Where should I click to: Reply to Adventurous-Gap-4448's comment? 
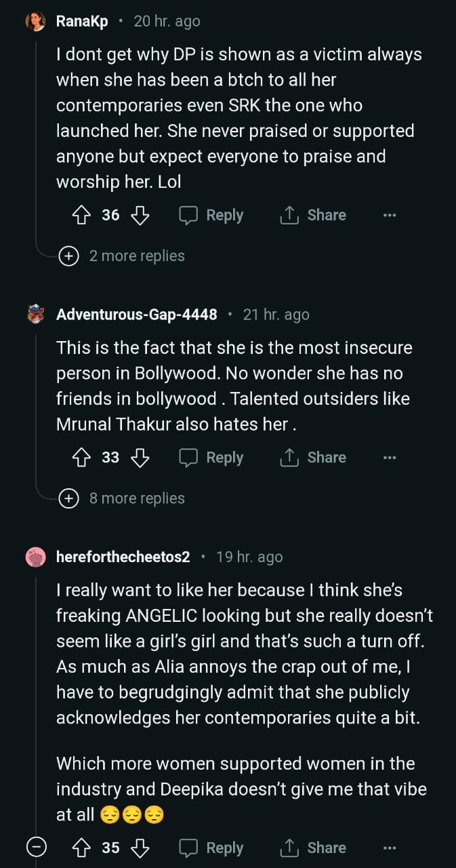(211, 458)
